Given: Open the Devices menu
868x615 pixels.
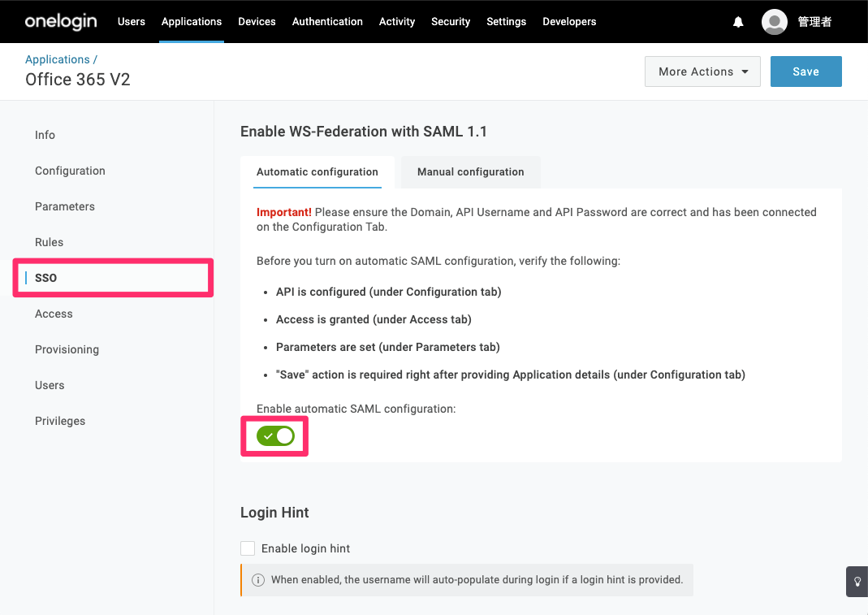Looking at the screenshot, I should [257, 22].
